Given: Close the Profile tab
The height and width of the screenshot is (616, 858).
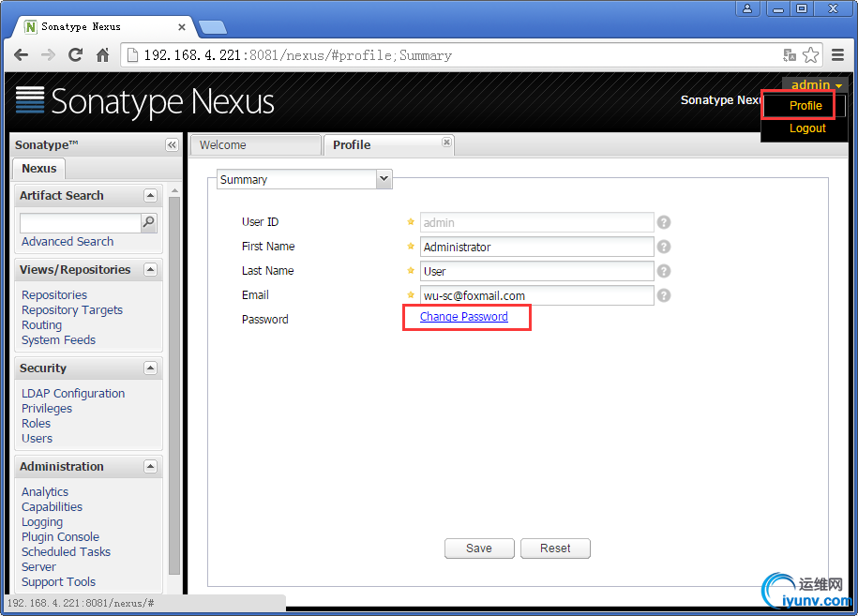Looking at the screenshot, I should coord(446,143).
